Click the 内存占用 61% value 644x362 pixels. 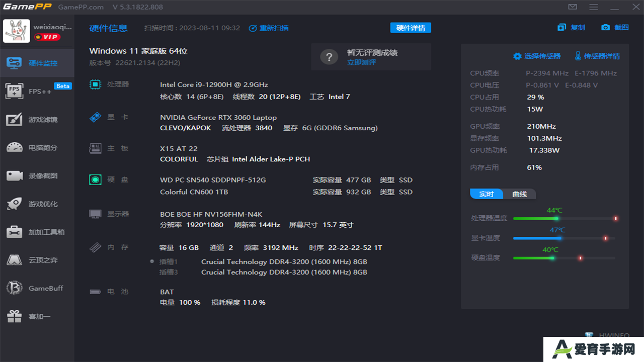coord(534,167)
